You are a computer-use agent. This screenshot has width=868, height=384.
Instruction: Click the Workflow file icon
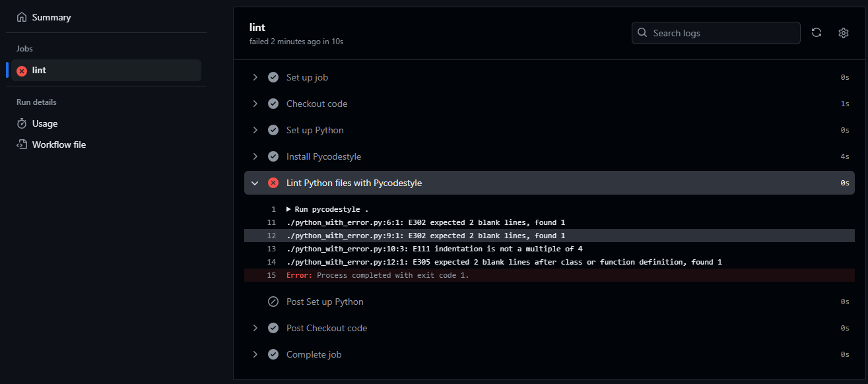(x=22, y=144)
